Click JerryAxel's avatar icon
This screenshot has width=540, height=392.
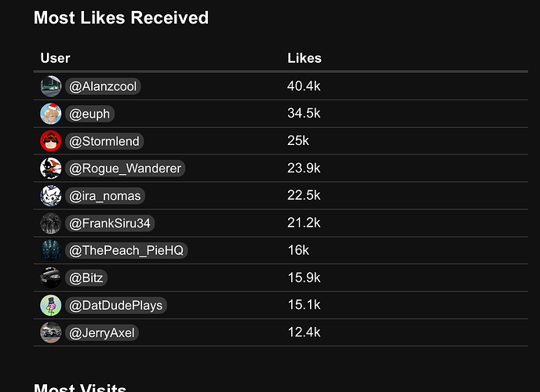(51, 332)
